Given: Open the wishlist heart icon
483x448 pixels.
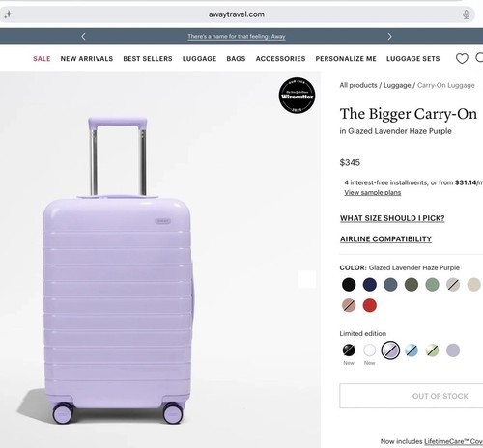Looking at the screenshot, I should coord(462,58).
